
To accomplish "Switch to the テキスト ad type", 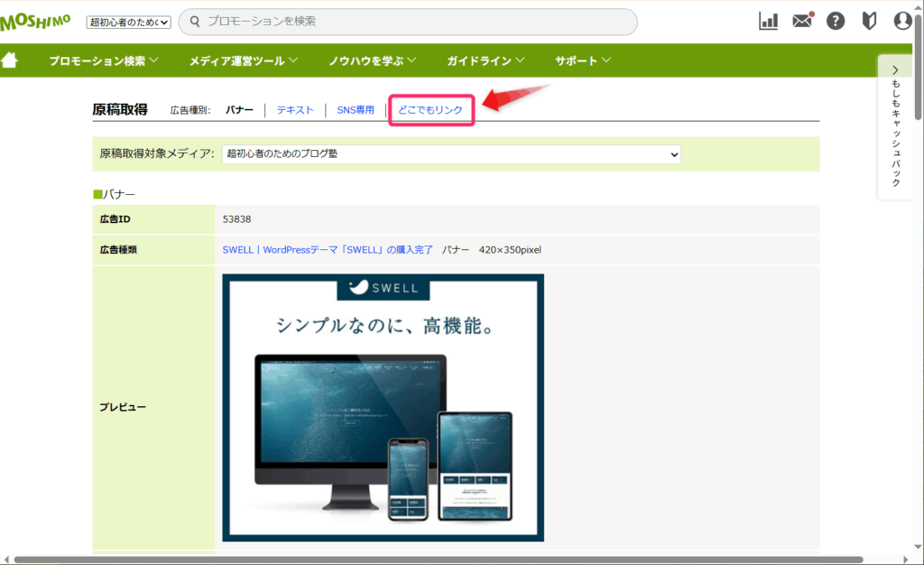I will click(295, 110).
